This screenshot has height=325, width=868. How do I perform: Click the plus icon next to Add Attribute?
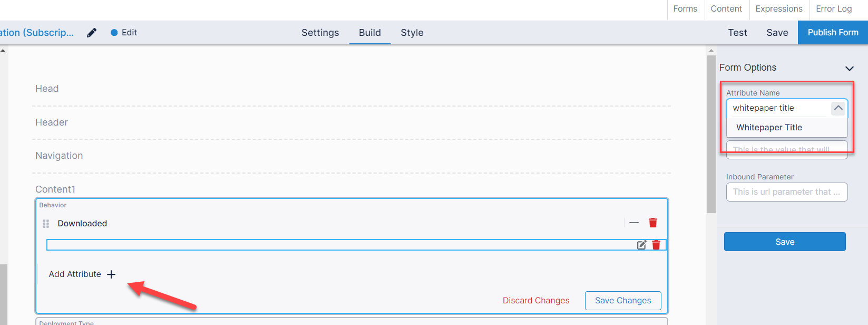coord(111,274)
